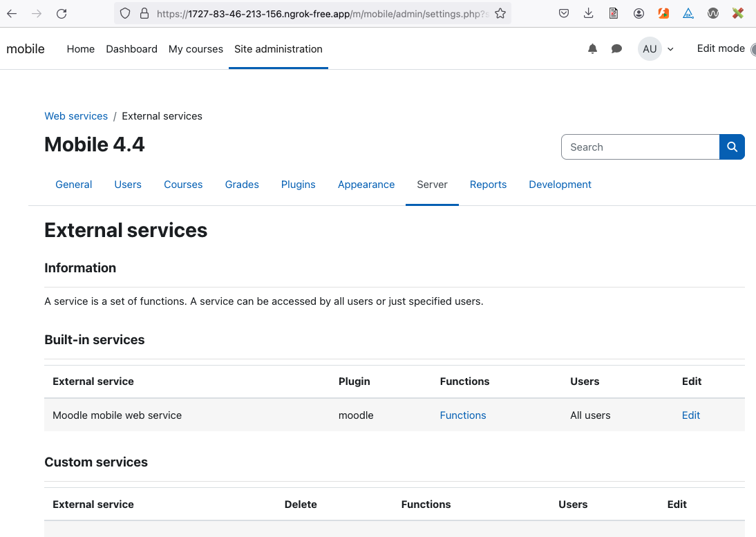Switch to the Users tab

coord(128,185)
